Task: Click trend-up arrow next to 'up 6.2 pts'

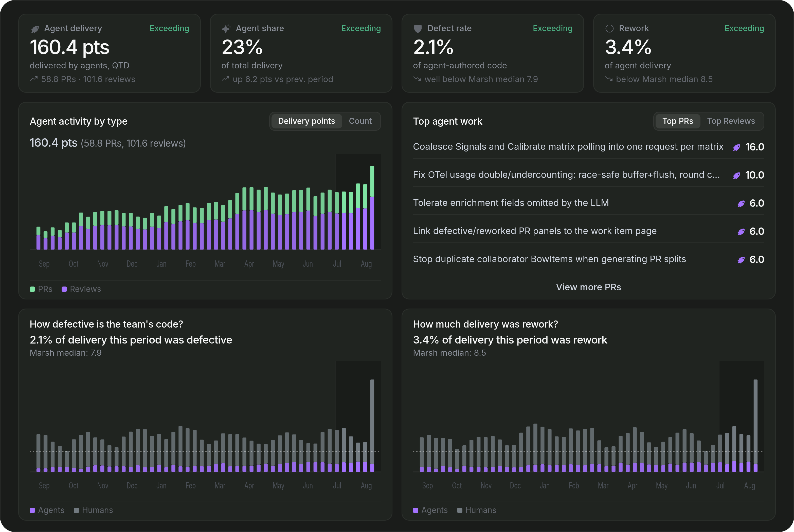Action: [x=225, y=79]
